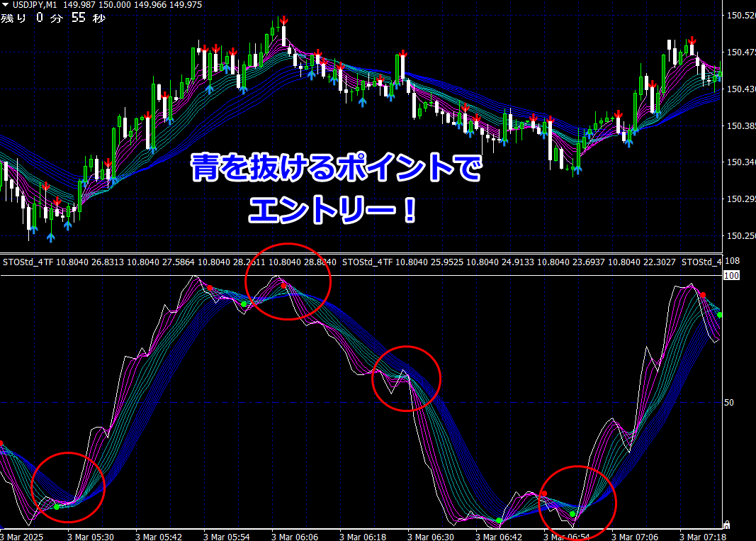
Task: Click the 3 Mar 05:54 time label
Action: tap(227, 537)
